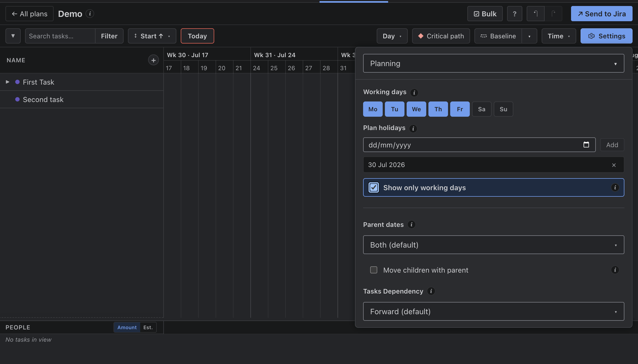Click the purple dot beside First Task
This screenshot has width=638, height=364.
17,82
